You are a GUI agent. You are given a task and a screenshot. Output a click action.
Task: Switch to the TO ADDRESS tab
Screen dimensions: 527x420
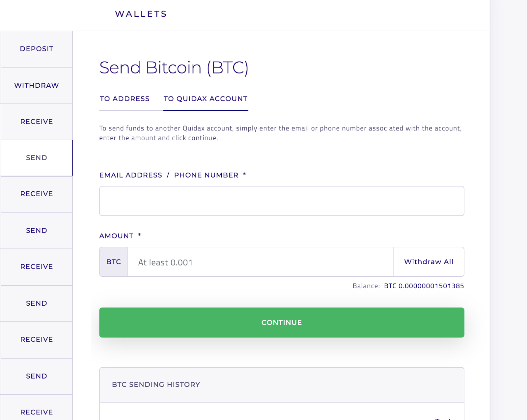[x=125, y=99]
